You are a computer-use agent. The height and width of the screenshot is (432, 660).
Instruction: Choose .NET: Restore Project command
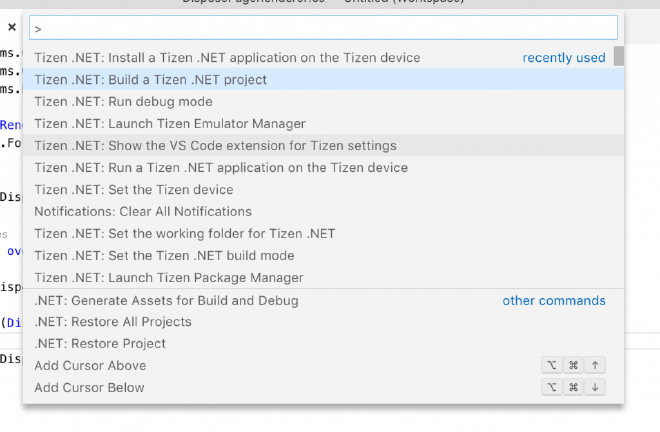pyautogui.click(x=323, y=344)
